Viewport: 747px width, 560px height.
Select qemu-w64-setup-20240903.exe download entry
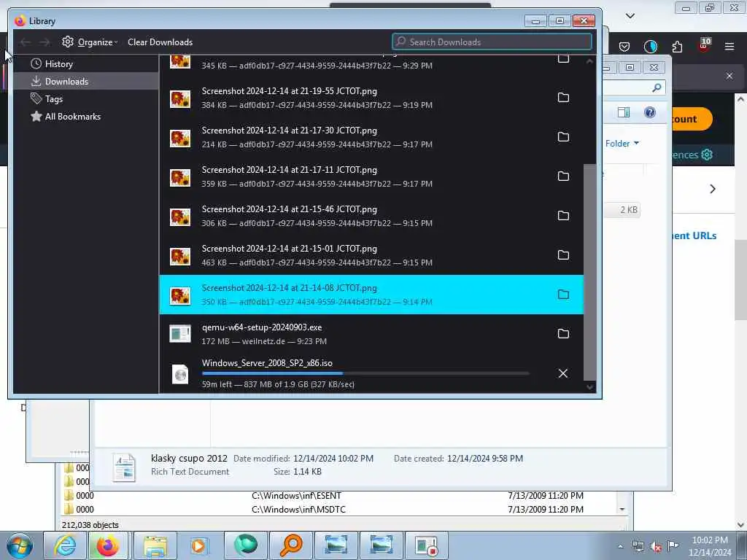coord(371,334)
